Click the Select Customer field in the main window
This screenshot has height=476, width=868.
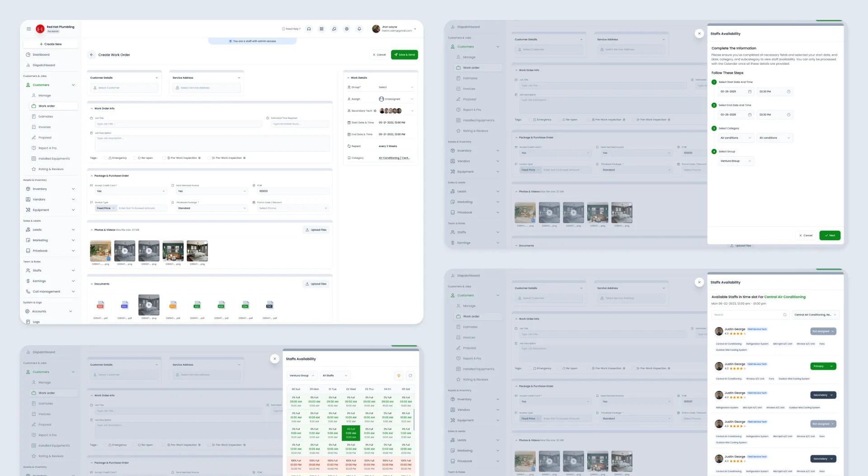(125, 88)
